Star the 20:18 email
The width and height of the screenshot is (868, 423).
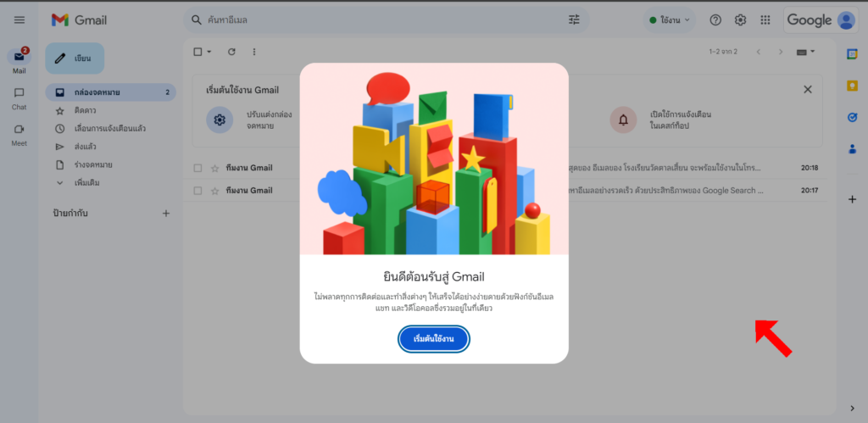click(x=214, y=168)
